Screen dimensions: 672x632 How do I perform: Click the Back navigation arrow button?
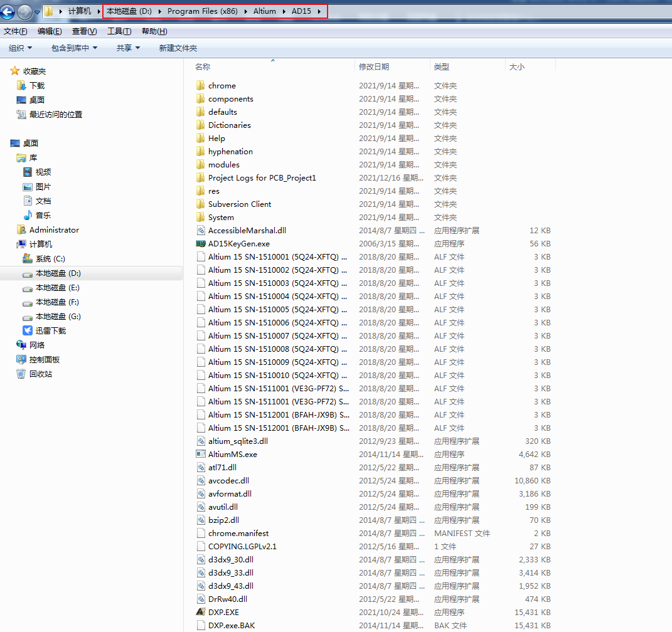[8, 11]
